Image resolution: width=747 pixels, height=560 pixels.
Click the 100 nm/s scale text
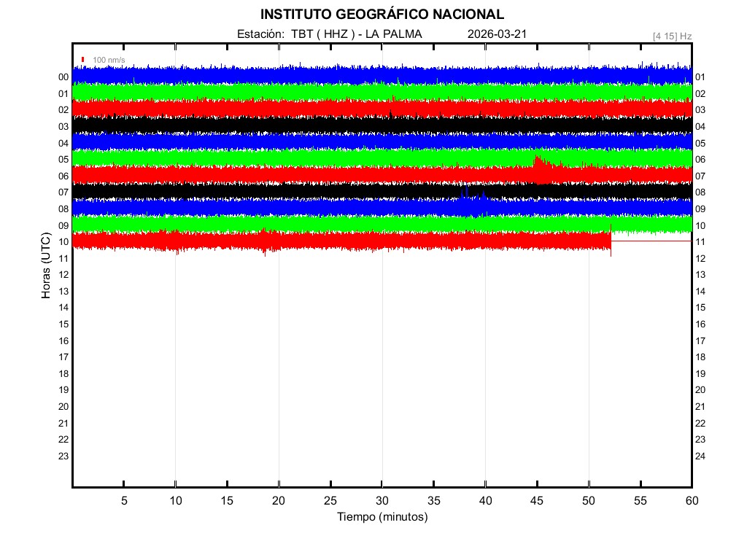[x=109, y=59]
